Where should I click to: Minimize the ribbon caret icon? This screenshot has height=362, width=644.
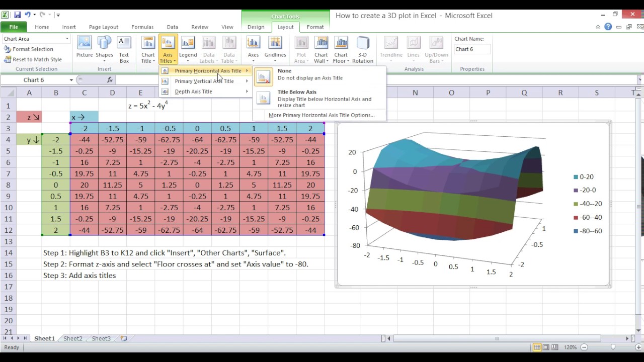(x=598, y=27)
